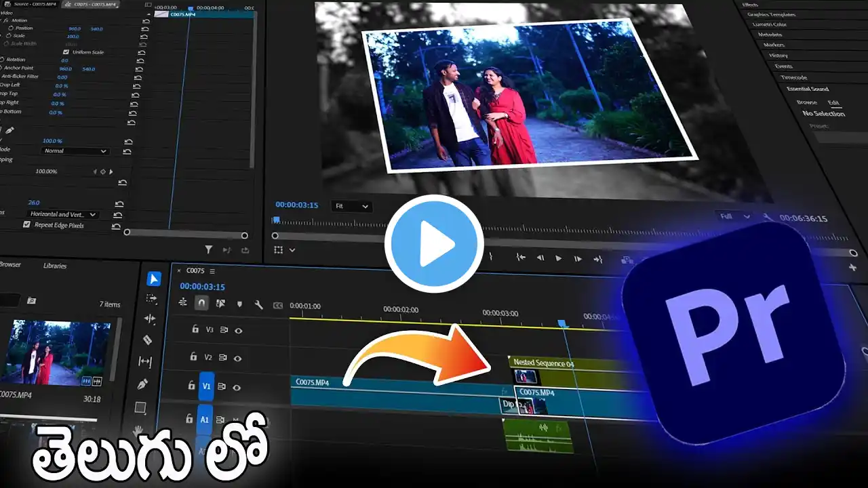Viewport: 868px width, 488px height.
Task: Select the Slip tool
Action: point(145,361)
